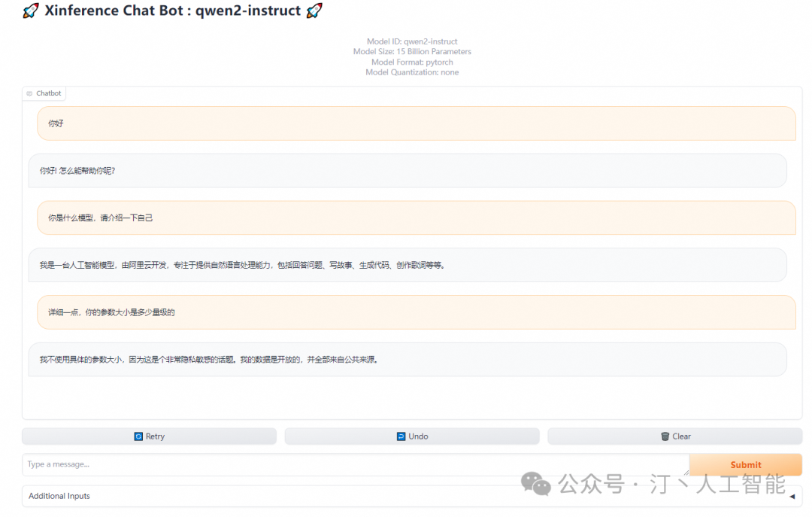Submit the typed message
This screenshot has height=517, width=812.
pos(746,464)
